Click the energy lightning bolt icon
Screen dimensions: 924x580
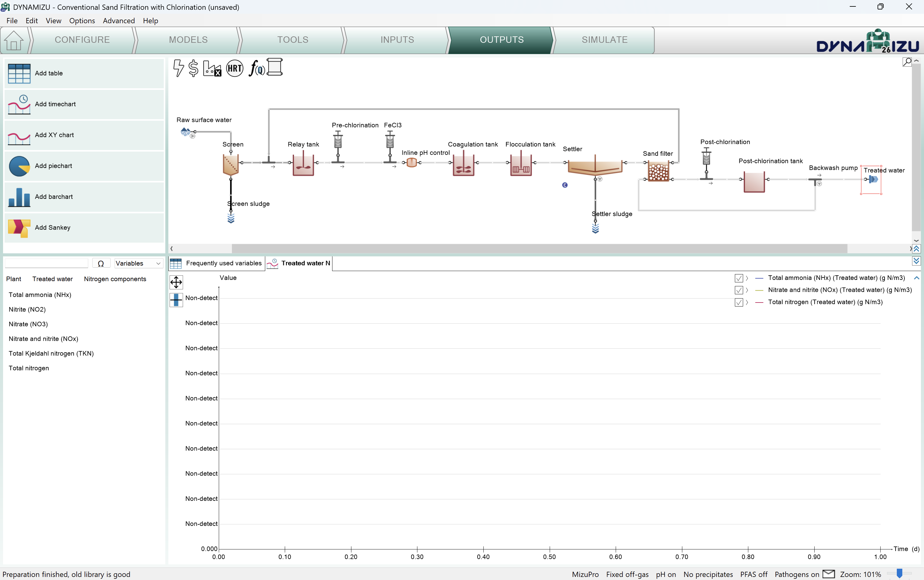(178, 68)
